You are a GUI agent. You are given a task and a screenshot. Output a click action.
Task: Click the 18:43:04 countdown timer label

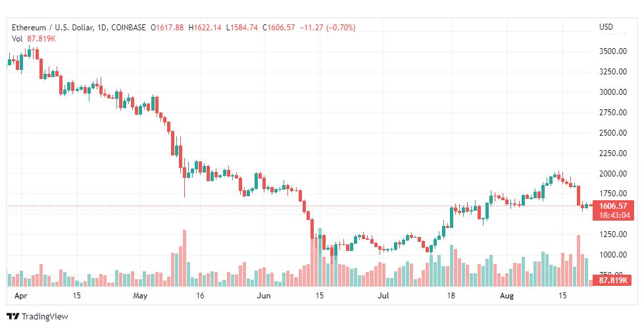pyautogui.click(x=613, y=215)
